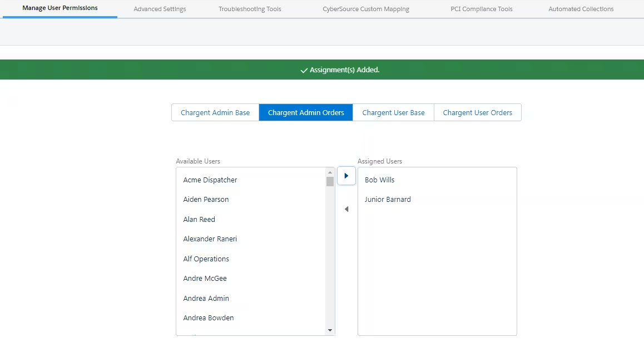Select Andre McGee in Available Users
The height and width of the screenshot is (352, 644).
[x=251, y=278]
